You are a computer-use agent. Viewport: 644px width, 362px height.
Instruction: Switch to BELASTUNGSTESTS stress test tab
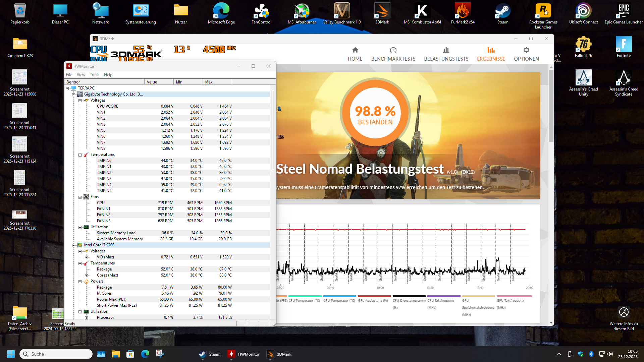click(446, 54)
